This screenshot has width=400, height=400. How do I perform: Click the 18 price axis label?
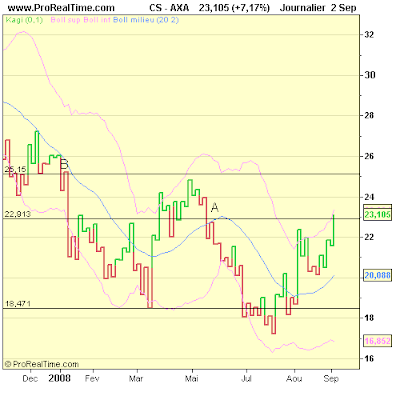369,318
